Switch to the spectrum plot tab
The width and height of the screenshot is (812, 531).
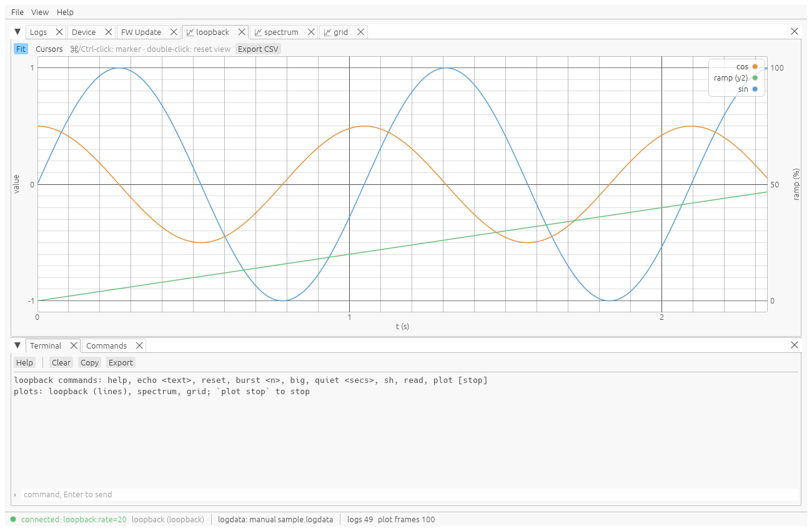coord(277,32)
